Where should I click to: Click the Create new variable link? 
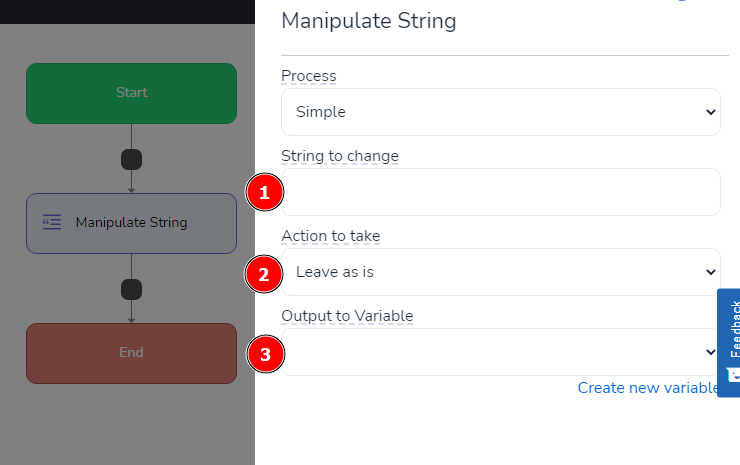(648, 388)
